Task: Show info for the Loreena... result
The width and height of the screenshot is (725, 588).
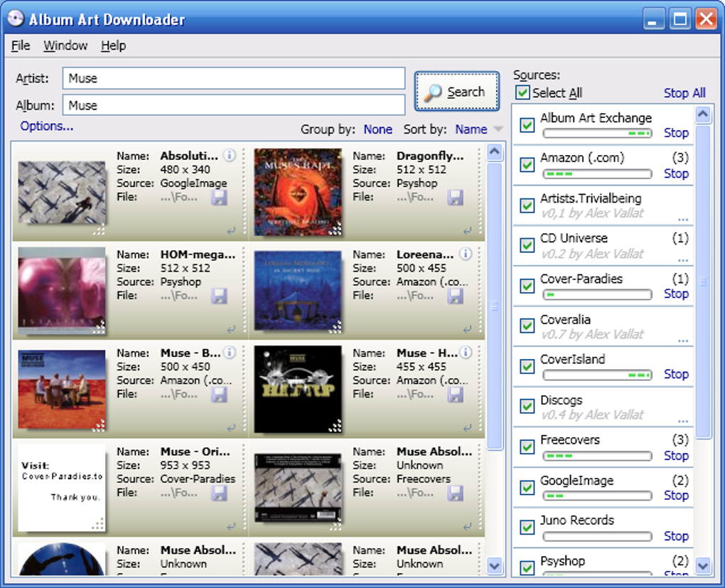Action: click(x=466, y=254)
